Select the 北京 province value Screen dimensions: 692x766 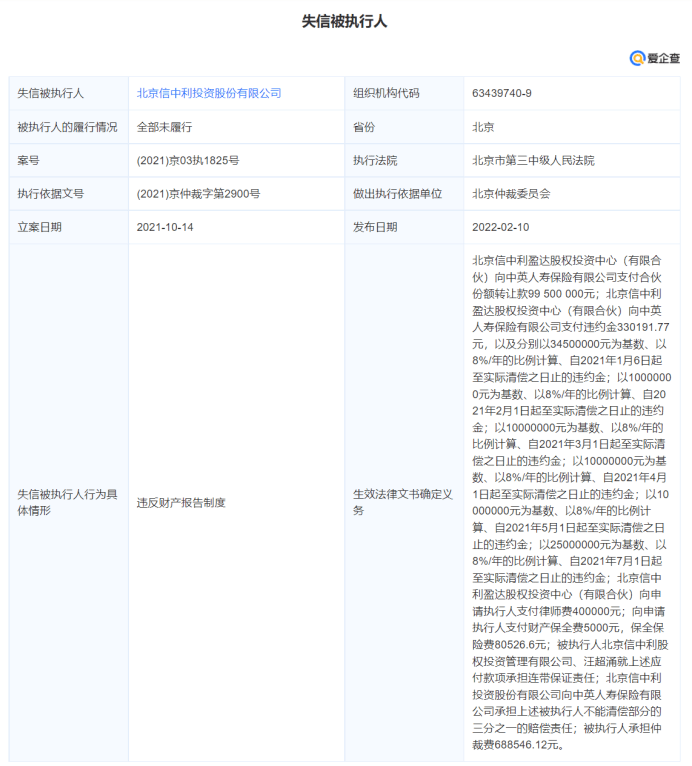click(x=483, y=127)
